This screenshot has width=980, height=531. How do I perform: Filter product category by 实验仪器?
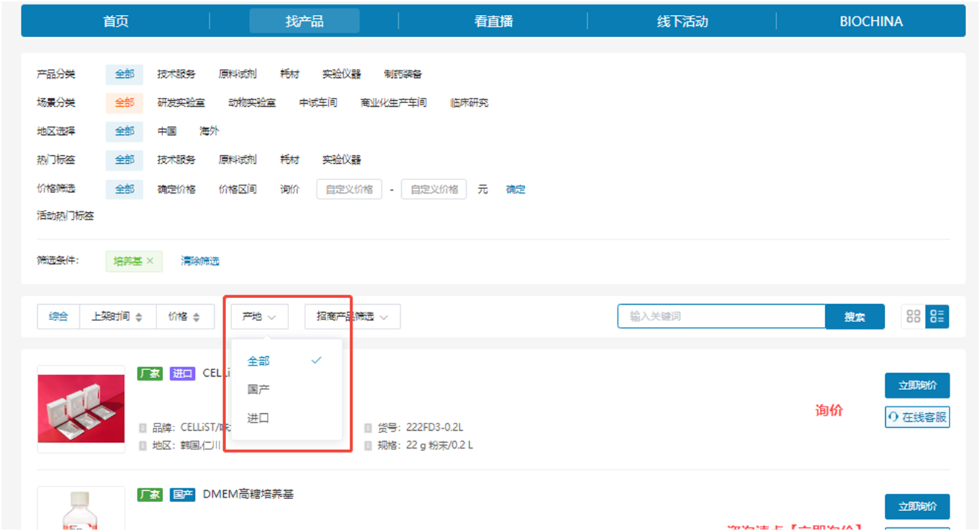coord(341,74)
